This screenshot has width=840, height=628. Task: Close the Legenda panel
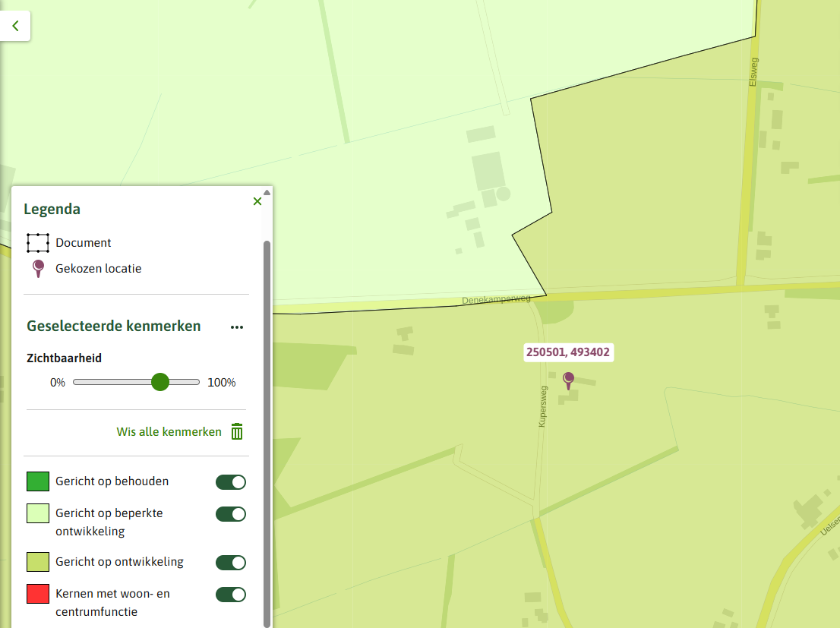coord(257,201)
